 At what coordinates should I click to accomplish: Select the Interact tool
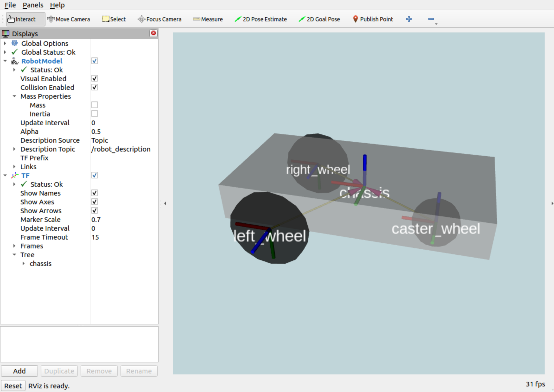coord(25,19)
